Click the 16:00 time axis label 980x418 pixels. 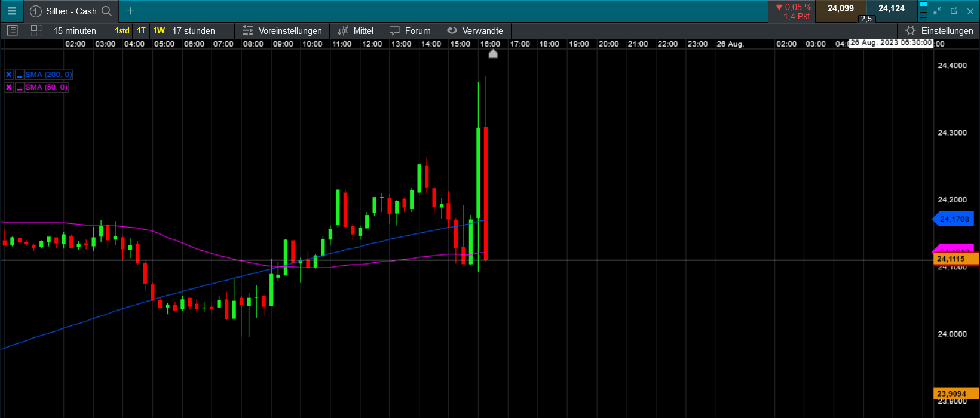(x=490, y=44)
